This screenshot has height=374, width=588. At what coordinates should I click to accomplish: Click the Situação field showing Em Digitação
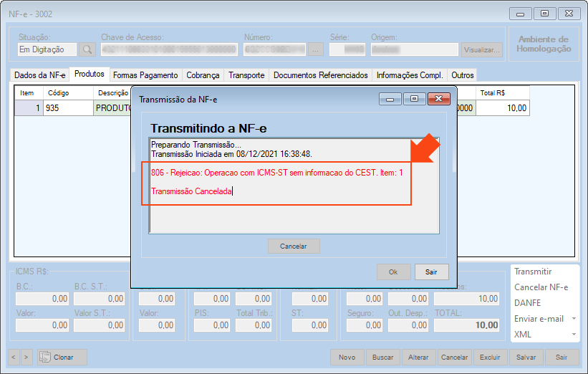click(x=47, y=49)
